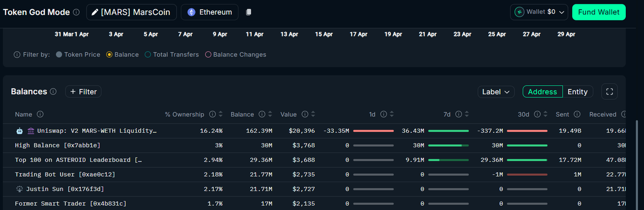Click the 30d column info icon
The width and height of the screenshot is (644, 210).
pos(537,115)
